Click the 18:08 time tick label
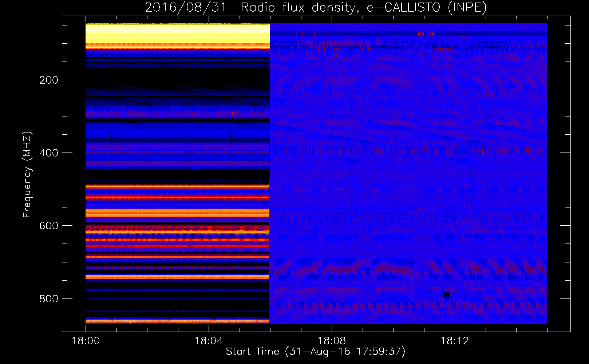Screen dimensions: 589x364 [332, 341]
